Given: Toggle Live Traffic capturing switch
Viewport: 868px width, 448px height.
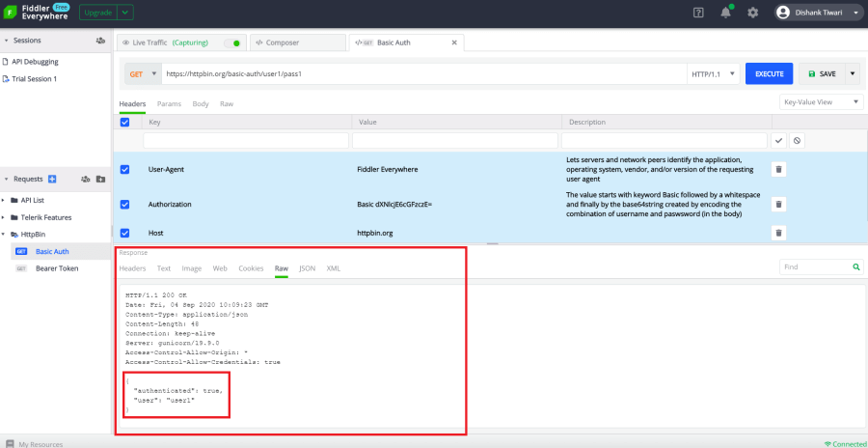Looking at the screenshot, I should pyautogui.click(x=232, y=42).
